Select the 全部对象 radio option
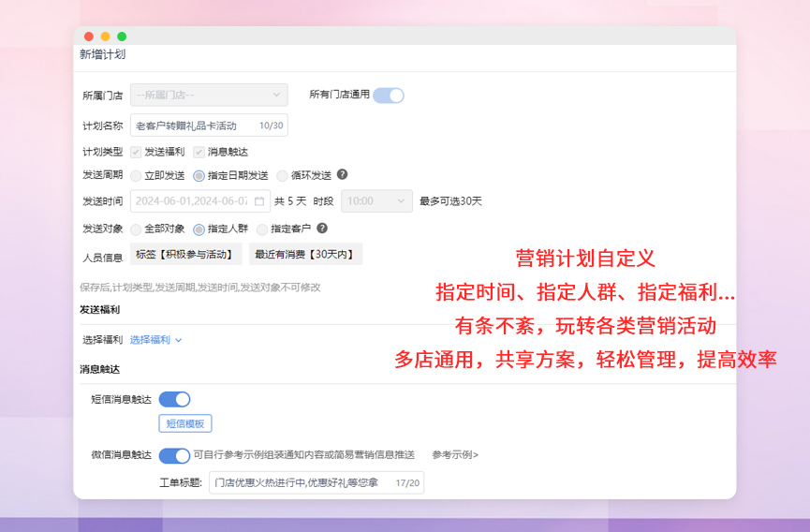The height and width of the screenshot is (532, 810). pos(136,229)
